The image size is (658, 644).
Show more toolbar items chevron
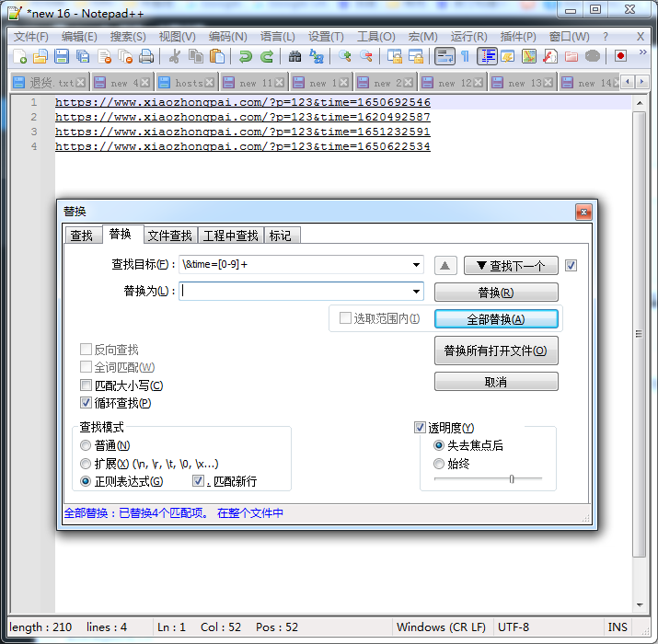click(x=642, y=52)
